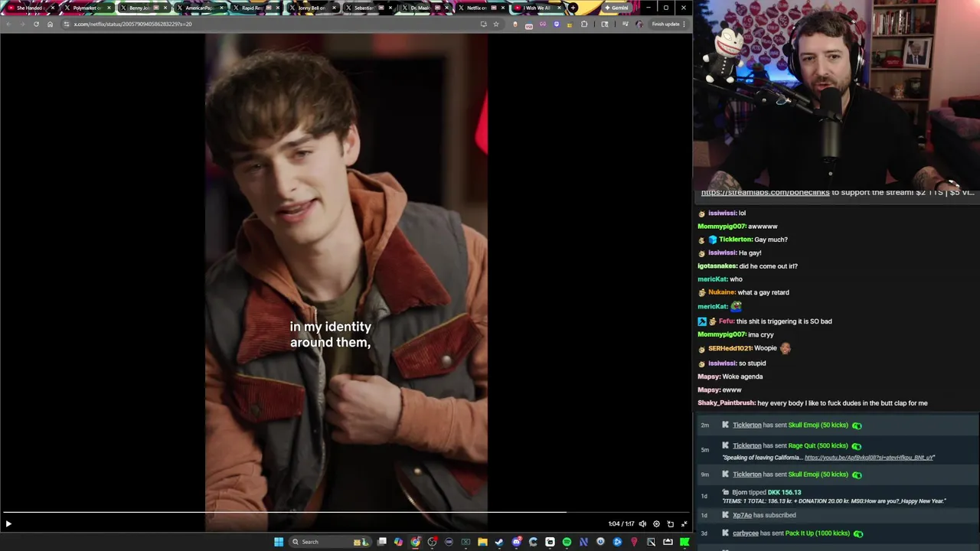Reload the current page
The width and height of the screenshot is (980, 551).
pyautogui.click(x=36, y=24)
